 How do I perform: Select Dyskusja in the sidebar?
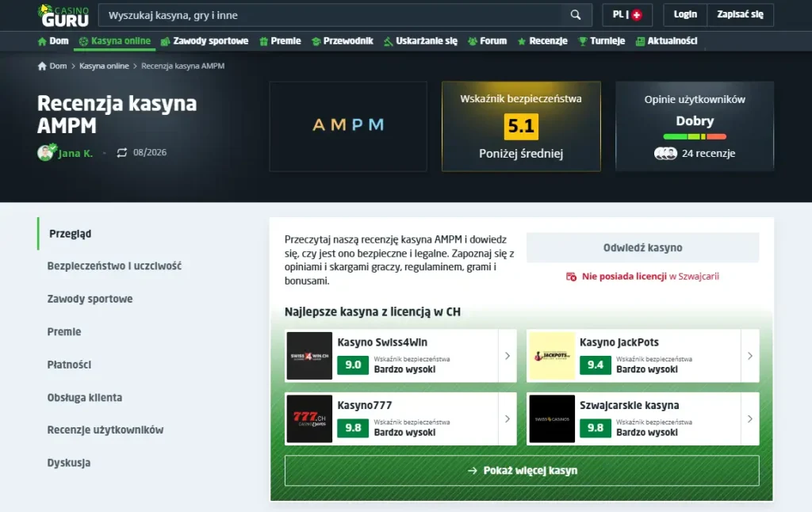pyautogui.click(x=69, y=463)
